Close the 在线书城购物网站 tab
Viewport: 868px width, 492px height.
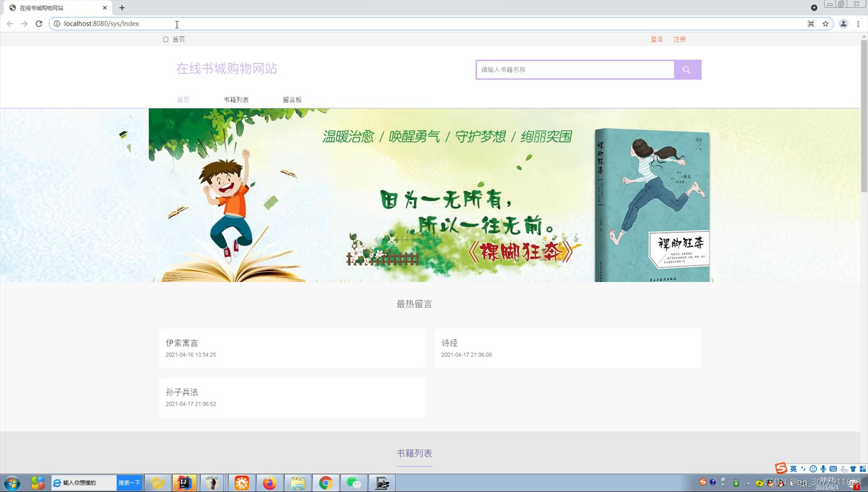pyautogui.click(x=105, y=8)
